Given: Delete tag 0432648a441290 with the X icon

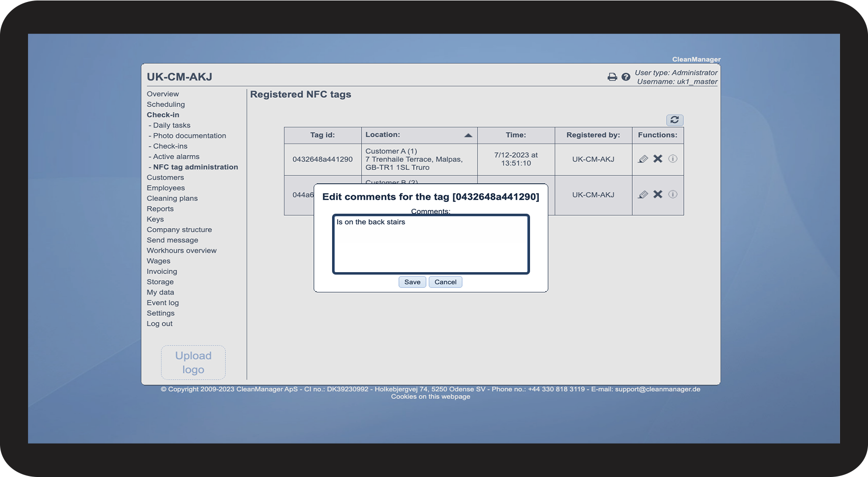Looking at the screenshot, I should [x=658, y=159].
